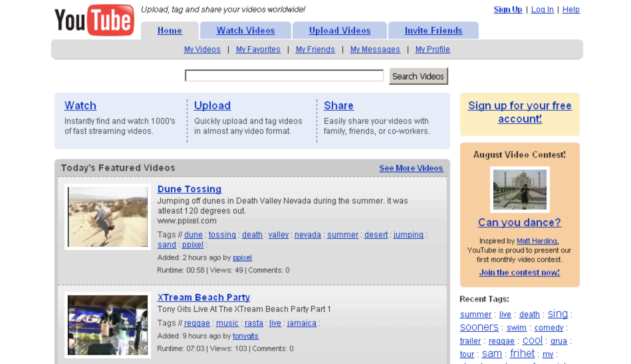Screen dimensions: 631x364
Task: Select the dune tag
Action: pyautogui.click(x=193, y=235)
